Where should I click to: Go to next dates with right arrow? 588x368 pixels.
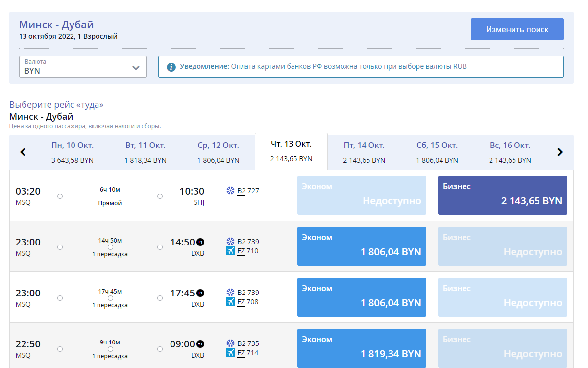(x=560, y=152)
